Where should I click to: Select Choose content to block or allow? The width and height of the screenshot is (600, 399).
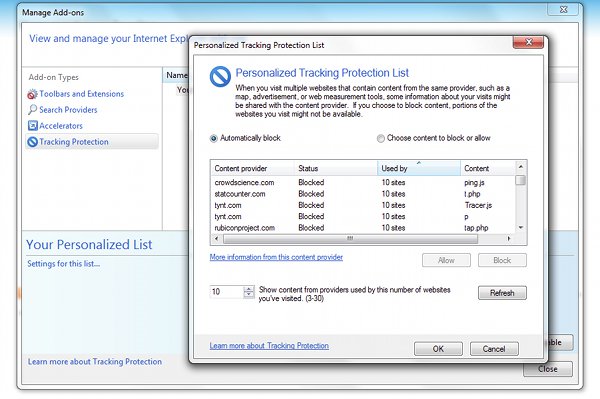(x=380, y=138)
